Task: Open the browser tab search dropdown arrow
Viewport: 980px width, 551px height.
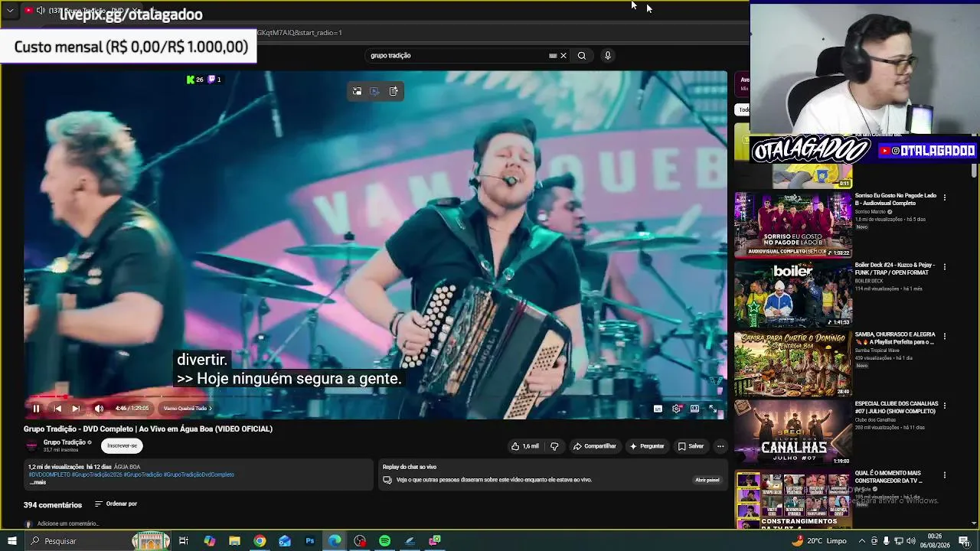Action: (x=10, y=11)
